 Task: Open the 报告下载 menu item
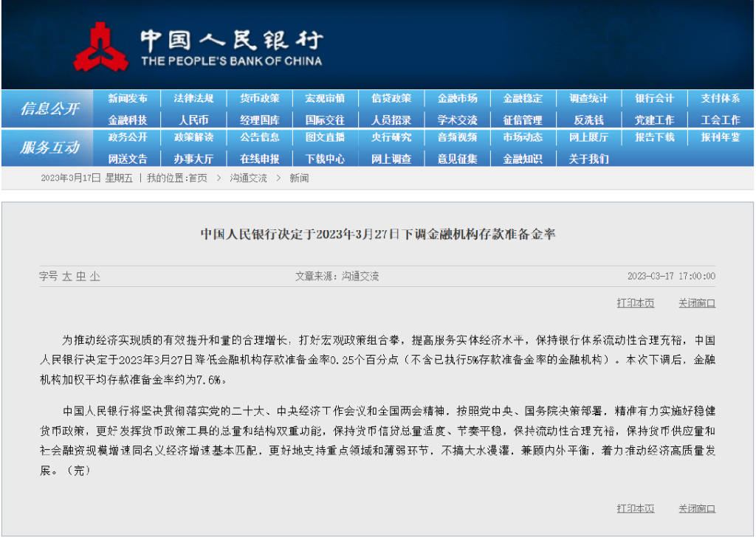(655, 137)
